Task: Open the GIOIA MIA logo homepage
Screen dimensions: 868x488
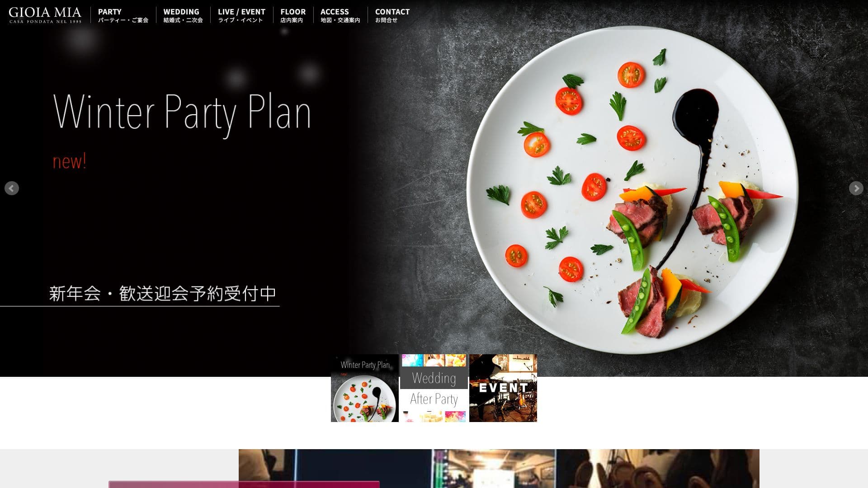Action: click(45, 15)
